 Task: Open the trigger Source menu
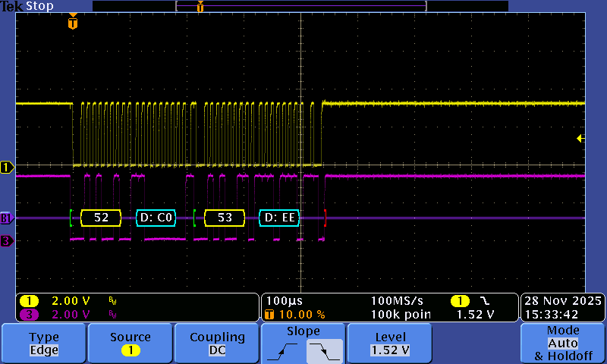click(130, 344)
